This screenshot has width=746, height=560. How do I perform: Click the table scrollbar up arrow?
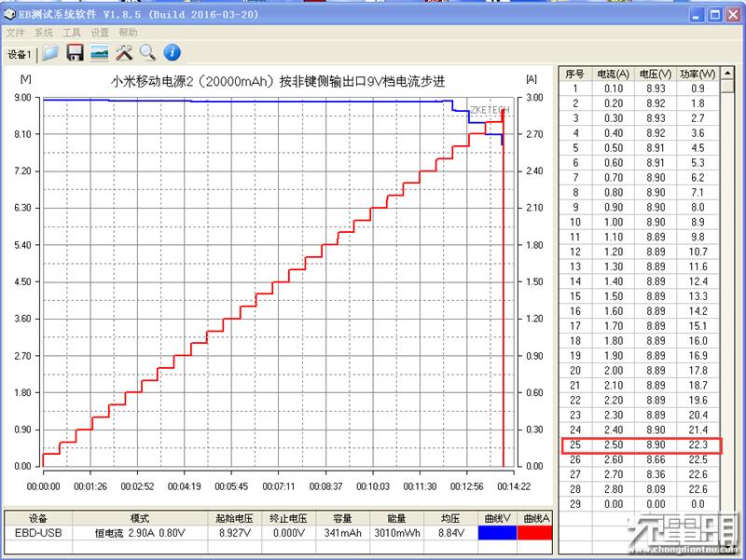coord(727,74)
